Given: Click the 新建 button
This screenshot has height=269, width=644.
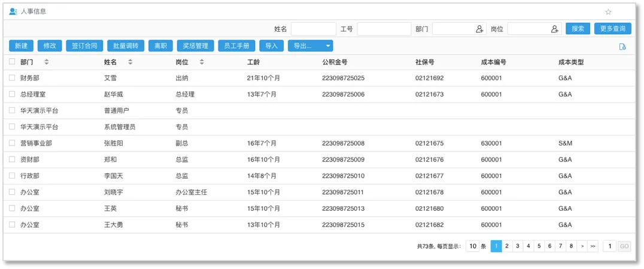Looking at the screenshot, I should click(21, 46).
